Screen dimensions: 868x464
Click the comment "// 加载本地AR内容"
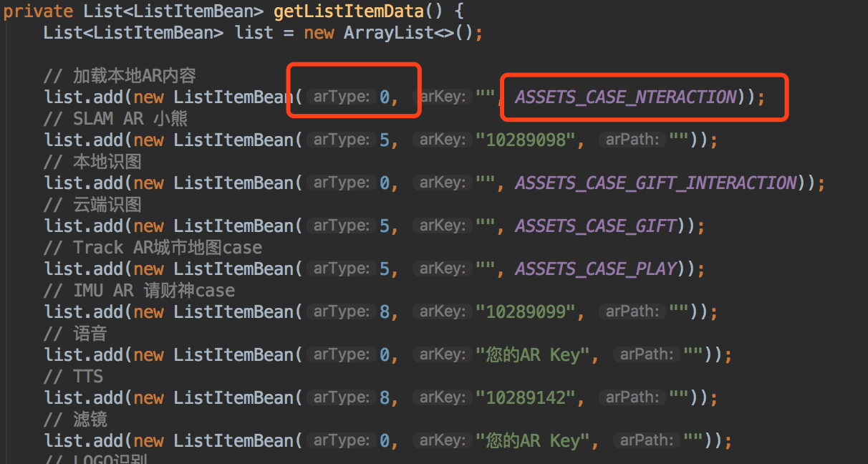[120, 75]
